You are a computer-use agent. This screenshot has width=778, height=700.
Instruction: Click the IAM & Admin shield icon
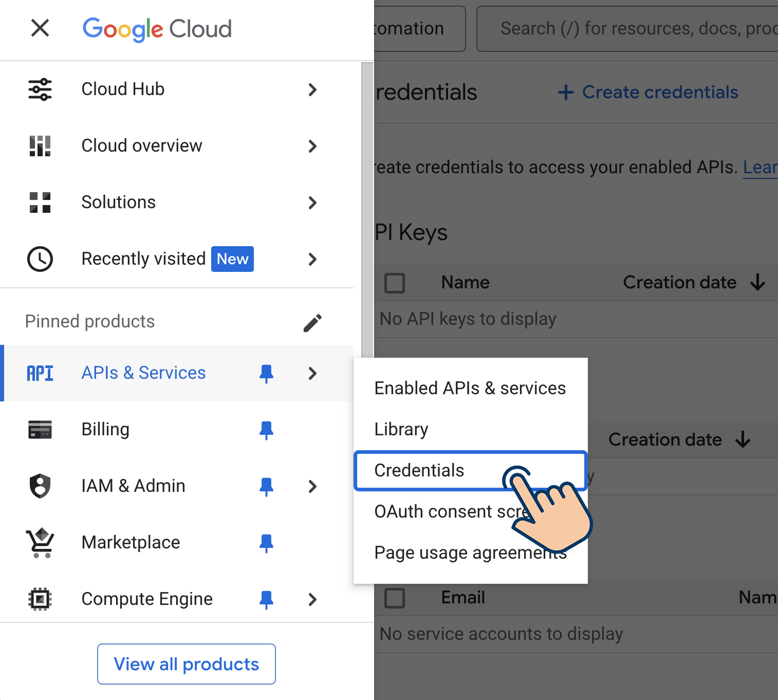[x=40, y=486]
